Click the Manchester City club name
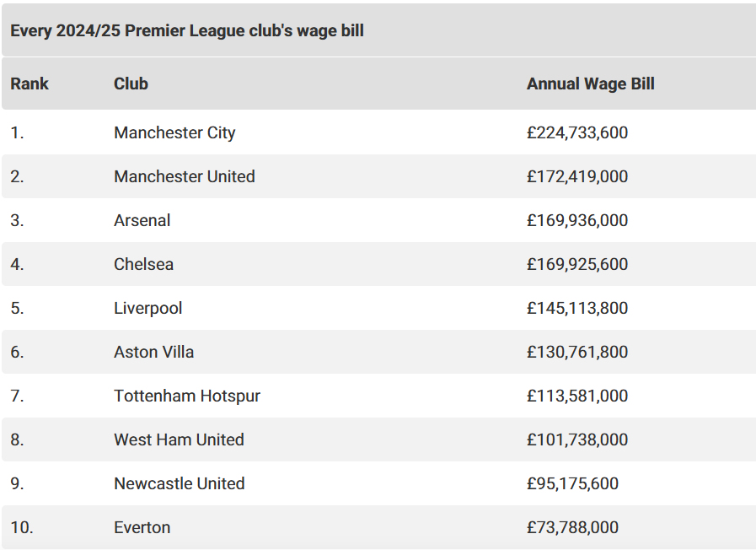756x550 pixels. tap(174, 132)
